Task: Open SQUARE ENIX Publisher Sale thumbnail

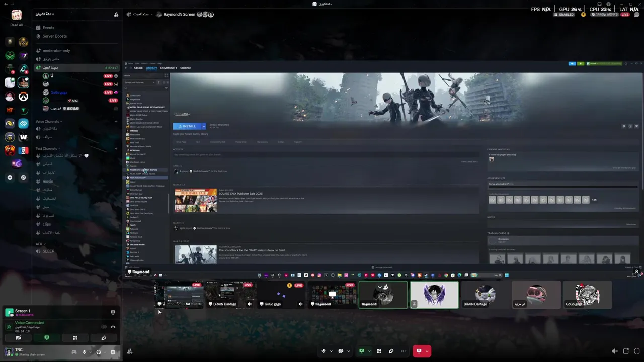Action: (196, 200)
